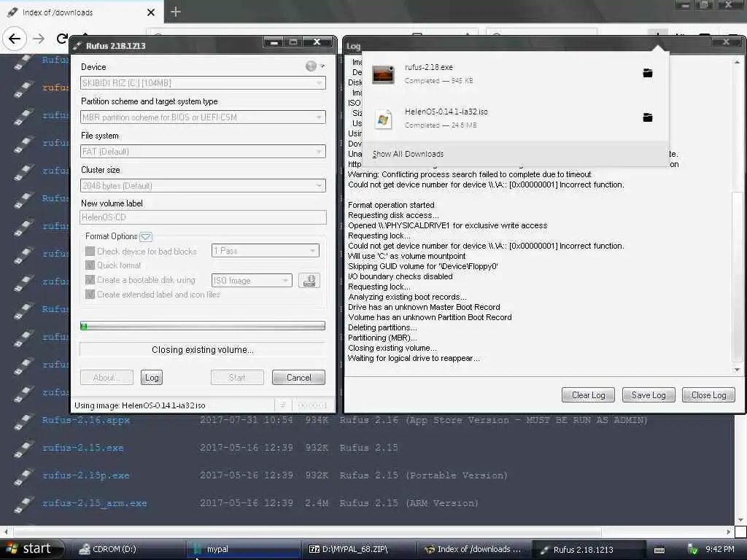747x560 pixels.
Task: Click 'Using image: HelenOS-0.14.1-ia32.iso' status text
Action: point(139,405)
